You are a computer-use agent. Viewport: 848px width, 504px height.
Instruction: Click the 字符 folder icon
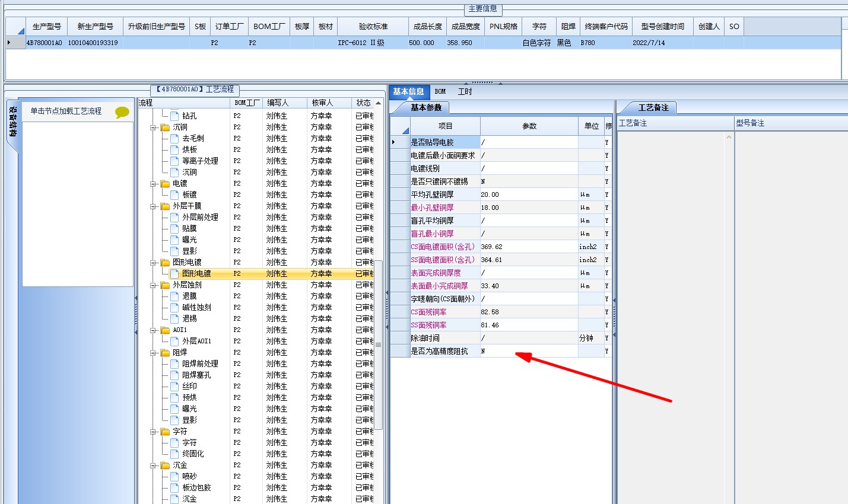coord(166,431)
